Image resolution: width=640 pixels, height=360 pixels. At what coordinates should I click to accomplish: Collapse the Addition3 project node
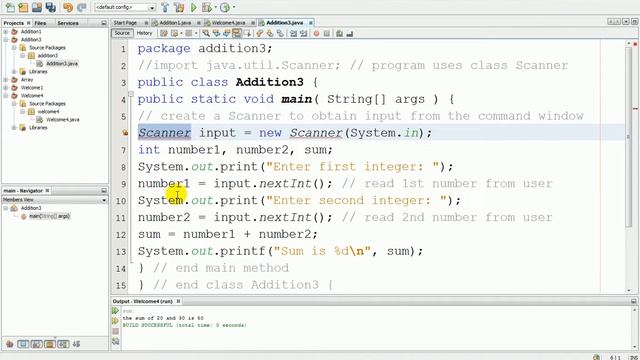(x=6, y=40)
